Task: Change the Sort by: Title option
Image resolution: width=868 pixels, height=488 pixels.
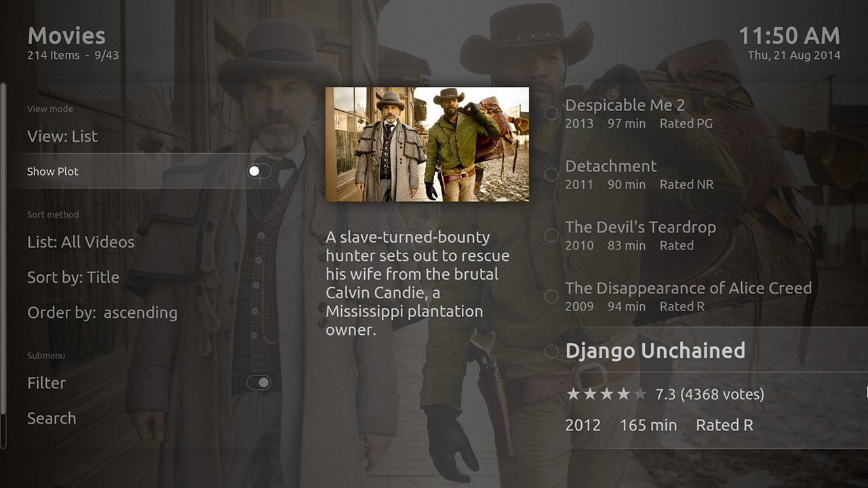Action: tap(73, 277)
